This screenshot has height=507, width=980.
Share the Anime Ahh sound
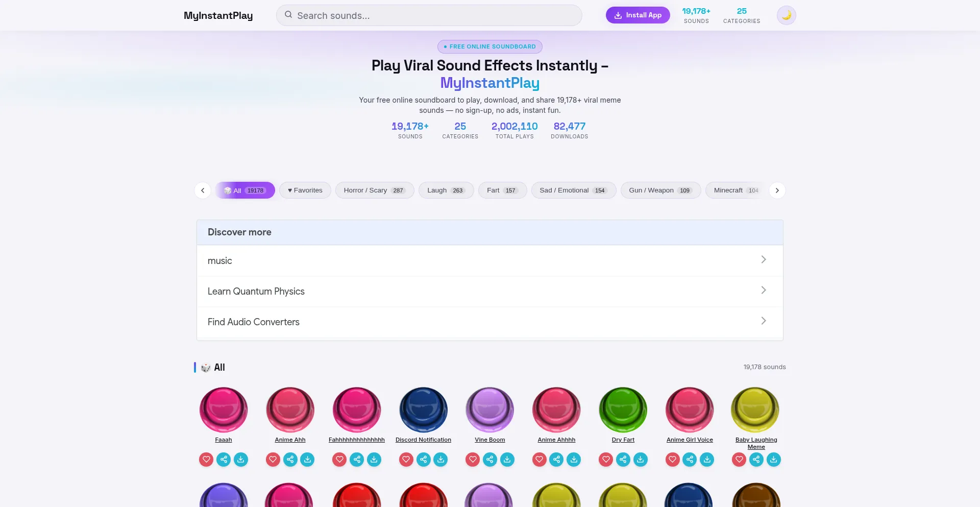pos(290,460)
